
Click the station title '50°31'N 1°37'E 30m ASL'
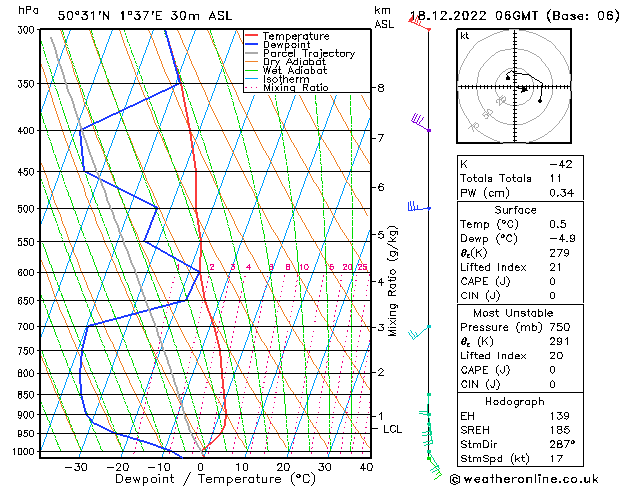(145, 16)
